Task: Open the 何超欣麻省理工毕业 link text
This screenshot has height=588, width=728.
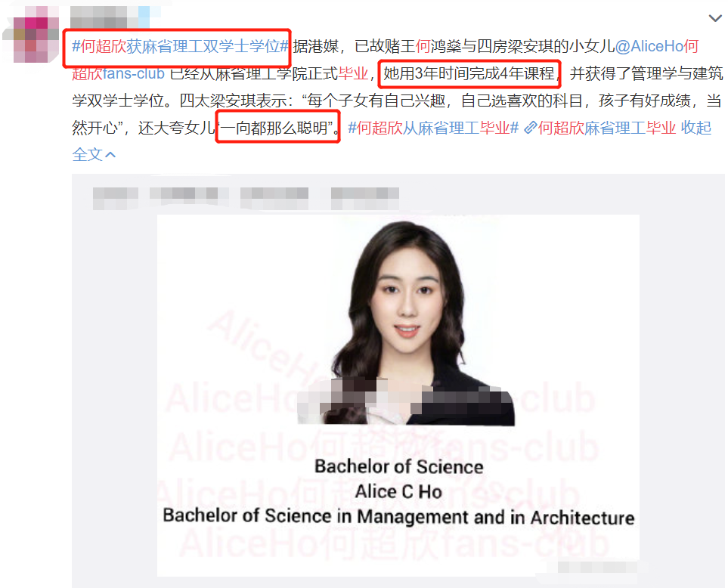Action: tap(607, 128)
